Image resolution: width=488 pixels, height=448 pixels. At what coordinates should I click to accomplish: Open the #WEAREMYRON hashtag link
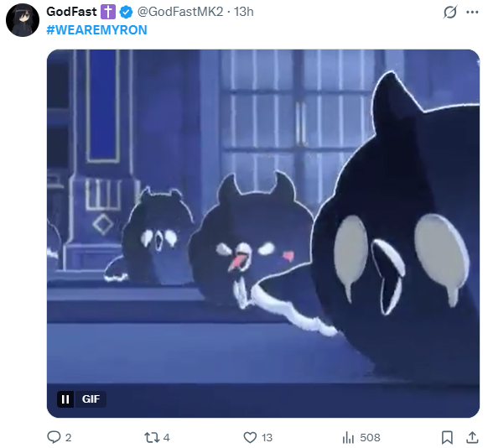pyautogui.click(x=96, y=30)
